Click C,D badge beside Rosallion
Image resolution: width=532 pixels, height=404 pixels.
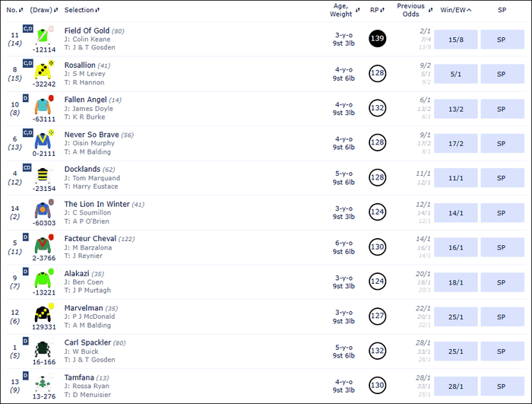(27, 63)
